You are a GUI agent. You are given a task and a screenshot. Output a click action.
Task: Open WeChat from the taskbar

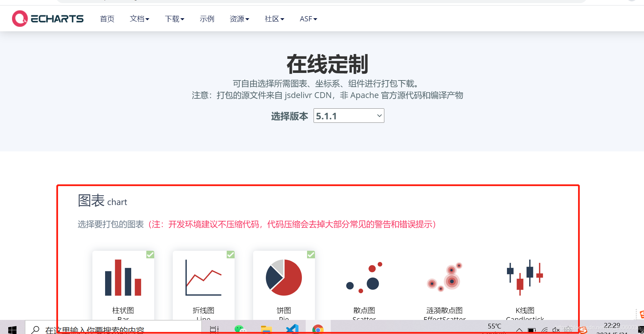tap(240, 329)
